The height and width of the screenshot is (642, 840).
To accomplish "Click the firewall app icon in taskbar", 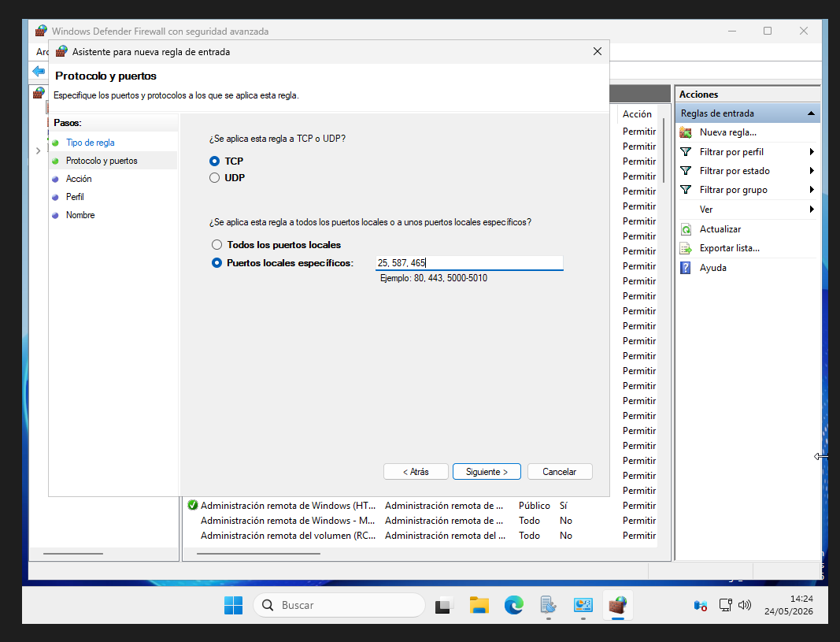I will (618, 606).
